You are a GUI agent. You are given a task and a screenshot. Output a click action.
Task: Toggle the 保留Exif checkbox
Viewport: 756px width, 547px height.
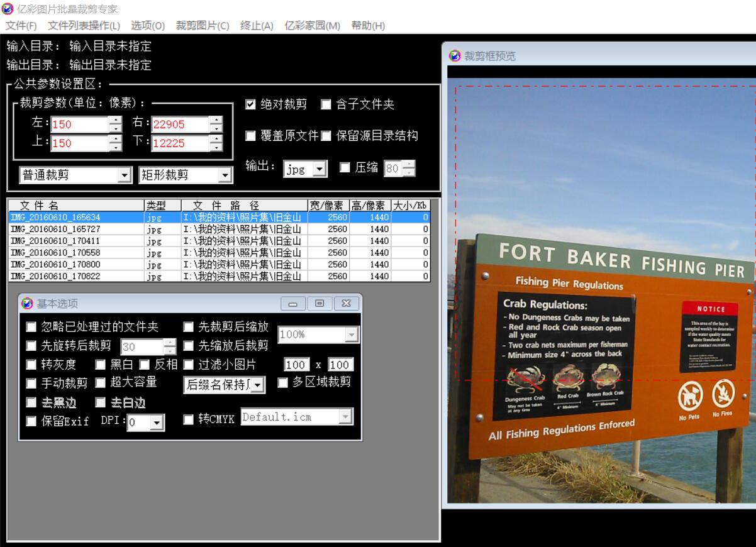pyautogui.click(x=31, y=421)
